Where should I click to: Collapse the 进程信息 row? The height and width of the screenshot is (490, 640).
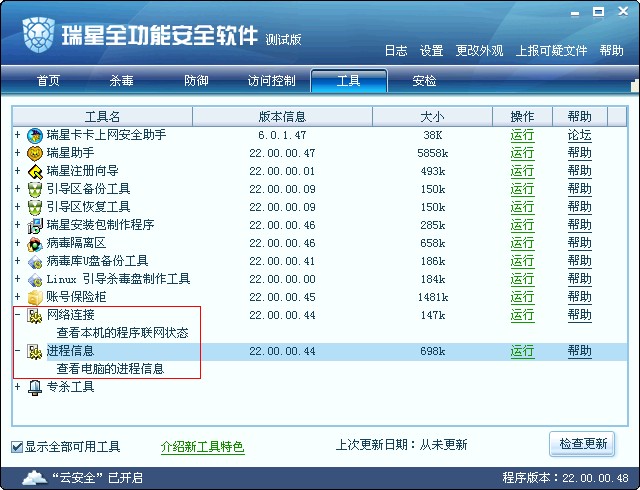tap(18, 350)
